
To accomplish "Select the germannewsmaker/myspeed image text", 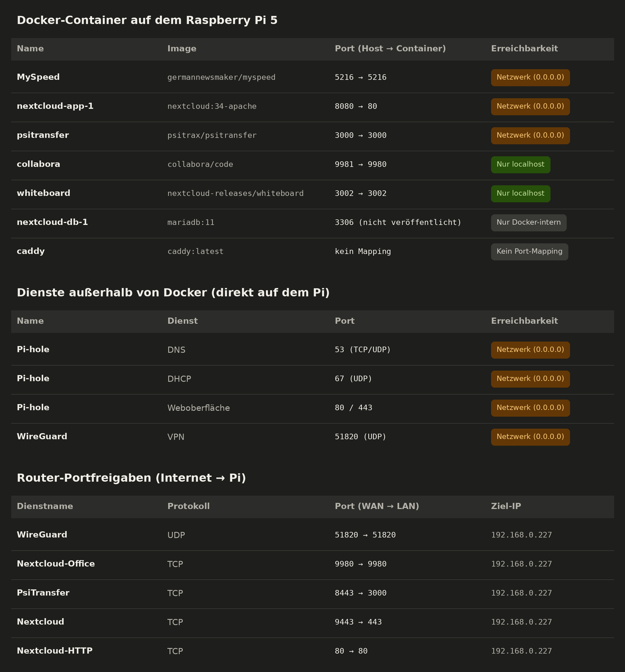I will pyautogui.click(x=222, y=77).
